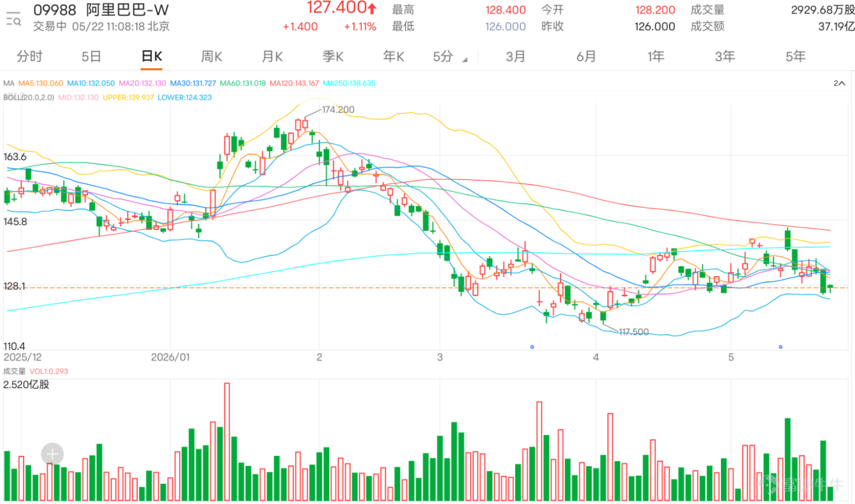Click the MA250:138.635 indicator label
This screenshot has height=504, width=855.
(349, 83)
